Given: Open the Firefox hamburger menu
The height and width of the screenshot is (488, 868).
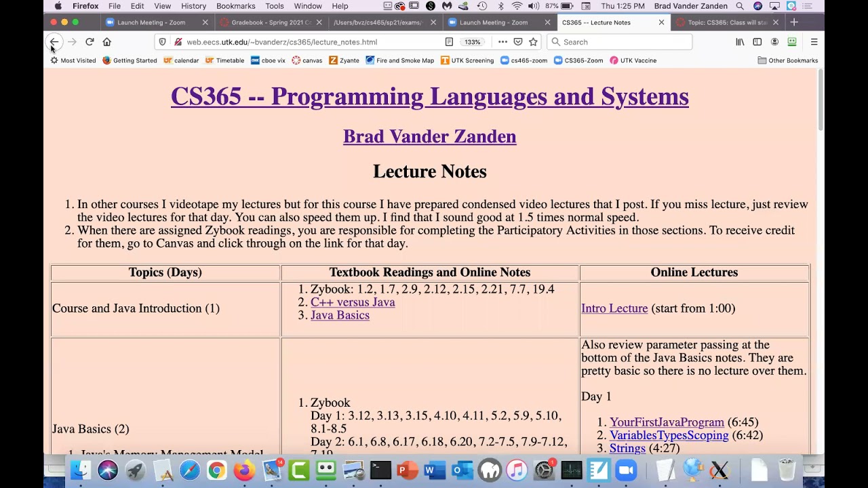Looking at the screenshot, I should pyautogui.click(x=814, y=42).
